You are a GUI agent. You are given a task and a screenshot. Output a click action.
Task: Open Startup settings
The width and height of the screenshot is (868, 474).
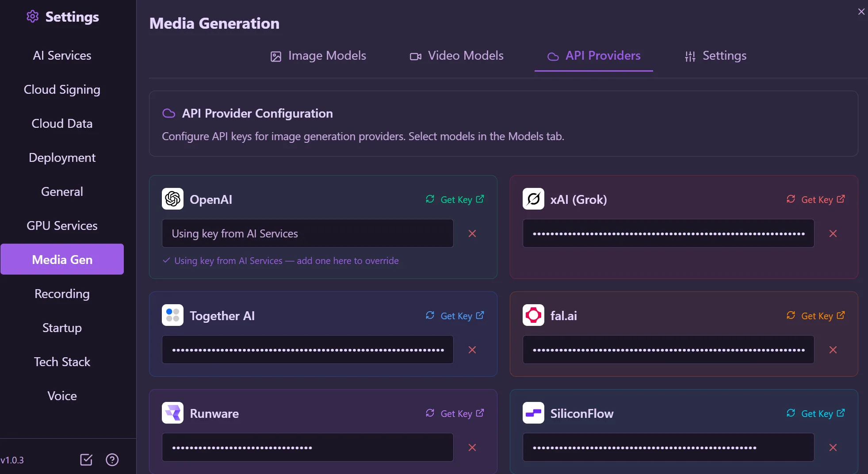click(x=62, y=328)
